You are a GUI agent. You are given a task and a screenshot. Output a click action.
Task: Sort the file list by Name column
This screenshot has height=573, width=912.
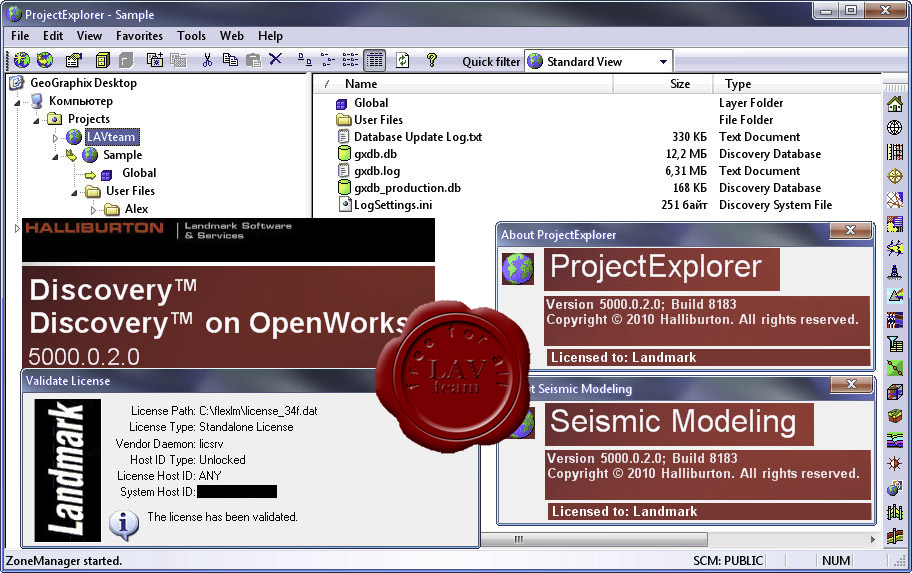(x=463, y=84)
